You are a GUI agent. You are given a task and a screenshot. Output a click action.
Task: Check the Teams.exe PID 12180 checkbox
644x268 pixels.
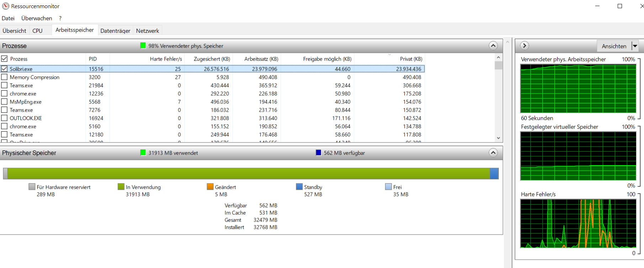4,134
